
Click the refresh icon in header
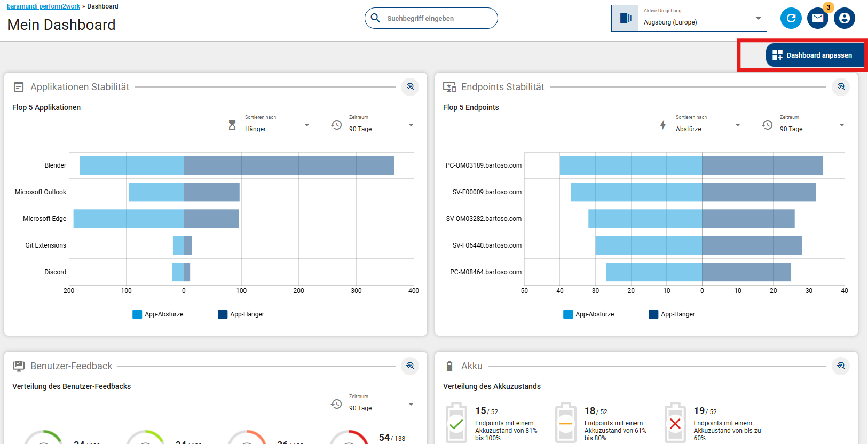pos(791,18)
